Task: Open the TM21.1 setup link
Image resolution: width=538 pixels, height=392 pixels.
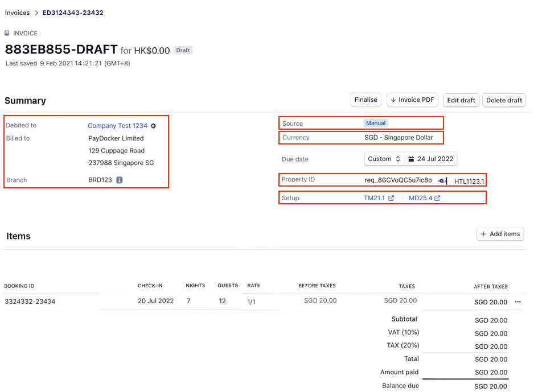Action: (375, 199)
